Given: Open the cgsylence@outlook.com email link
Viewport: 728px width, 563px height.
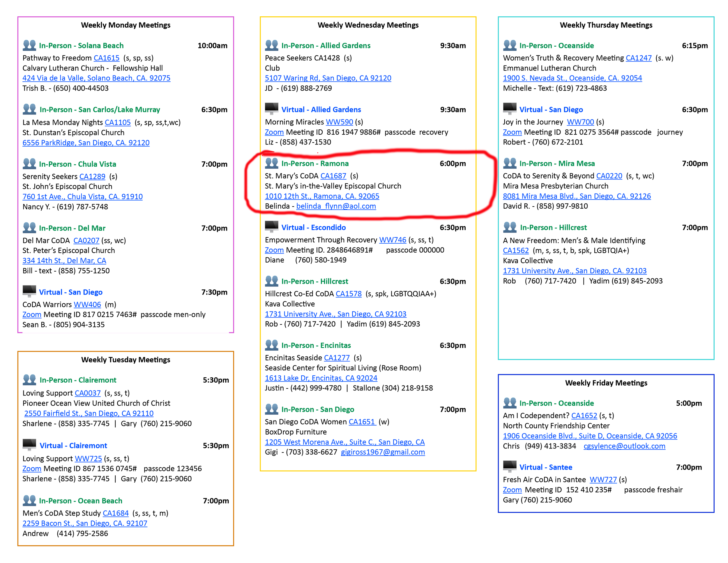Looking at the screenshot, I should [x=624, y=446].
